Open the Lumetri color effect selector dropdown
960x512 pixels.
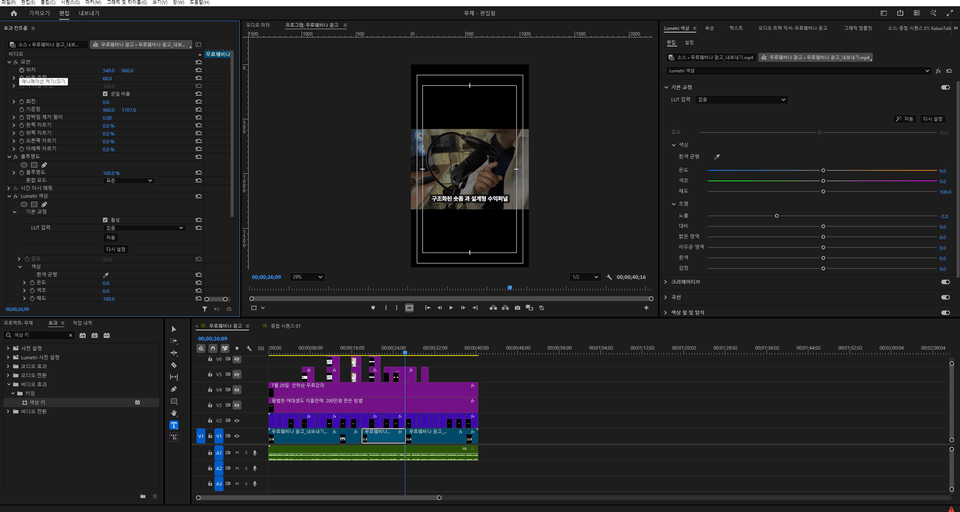point(798,71)
